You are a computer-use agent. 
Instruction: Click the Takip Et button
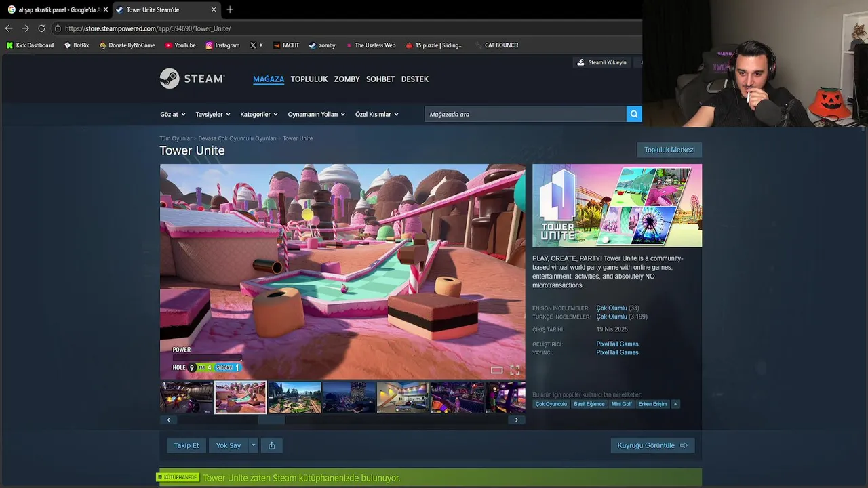click(186, 445)
